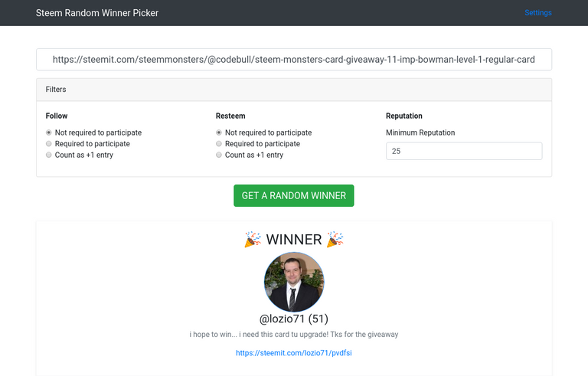Click GET A RANDOM WINNER button
This screenshot has height=376, width=588.
tap(294, 195)
